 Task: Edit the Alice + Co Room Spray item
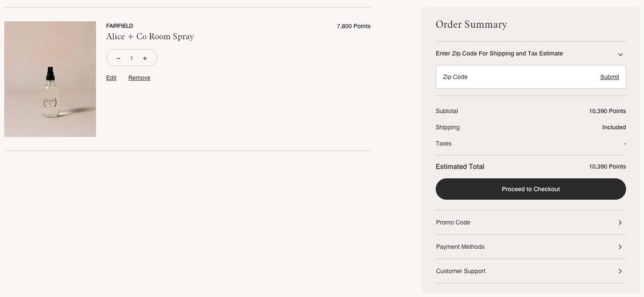[111, 78]
